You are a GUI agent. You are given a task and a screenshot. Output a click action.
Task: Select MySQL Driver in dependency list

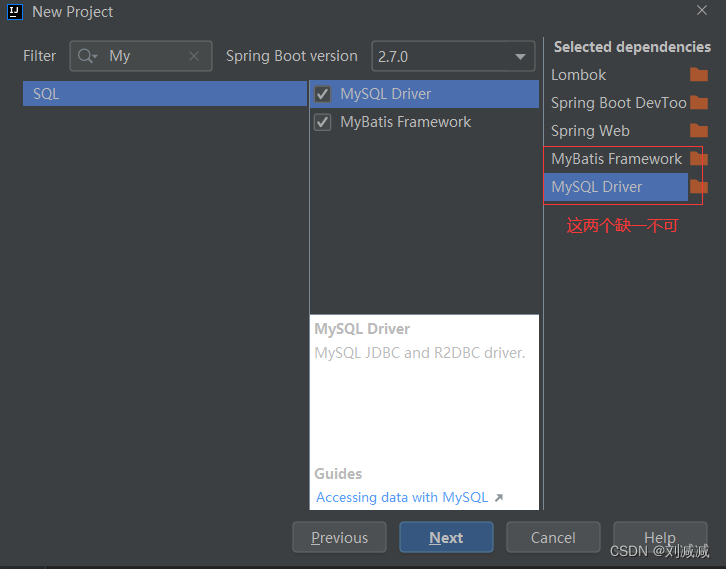tap(385, 94)
